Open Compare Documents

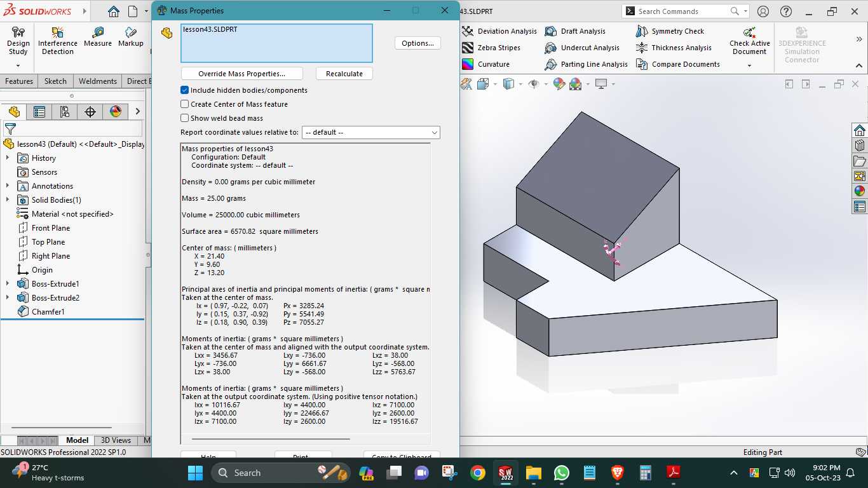click(677, 64)
